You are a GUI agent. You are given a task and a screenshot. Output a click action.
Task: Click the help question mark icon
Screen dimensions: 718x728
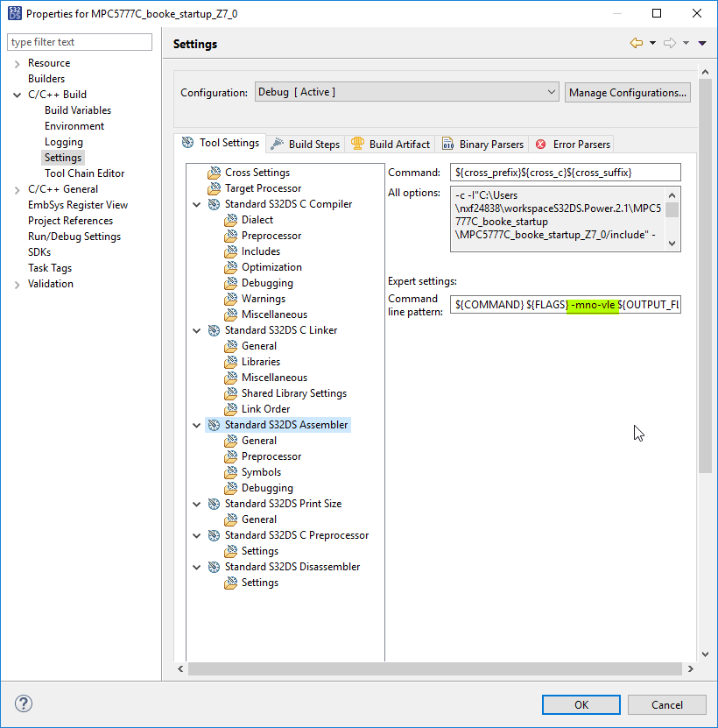[24, 703]
